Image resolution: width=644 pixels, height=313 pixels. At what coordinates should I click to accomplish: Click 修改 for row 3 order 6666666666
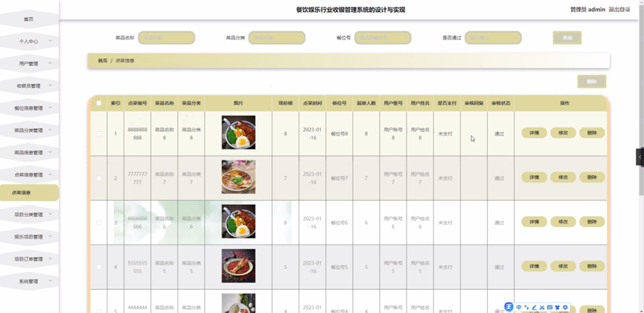563,221
